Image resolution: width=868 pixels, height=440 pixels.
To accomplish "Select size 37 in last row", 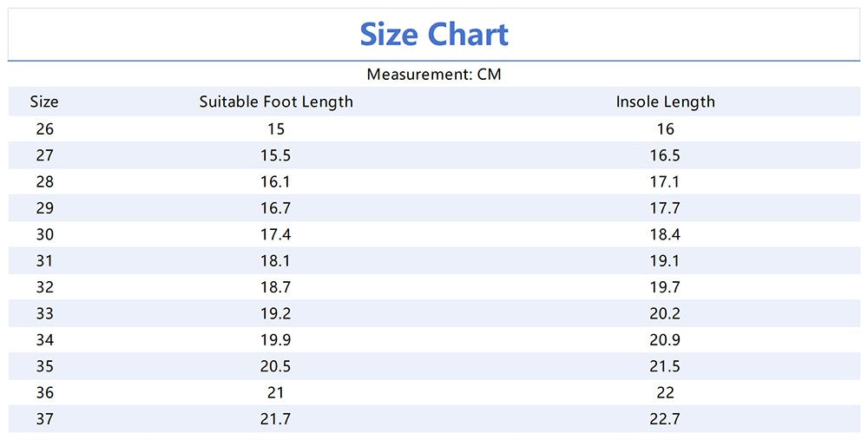I will (x=44, y=419).
